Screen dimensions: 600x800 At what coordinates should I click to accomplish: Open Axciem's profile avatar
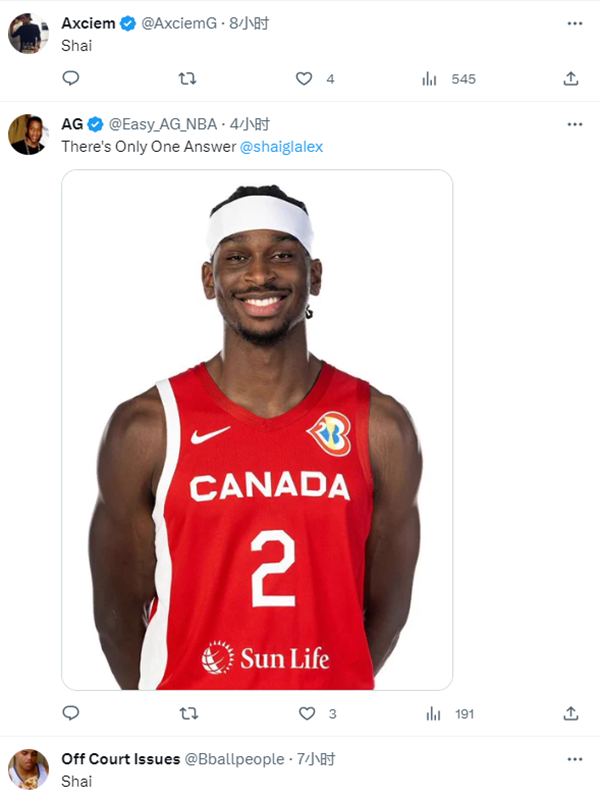pos(28,34)
